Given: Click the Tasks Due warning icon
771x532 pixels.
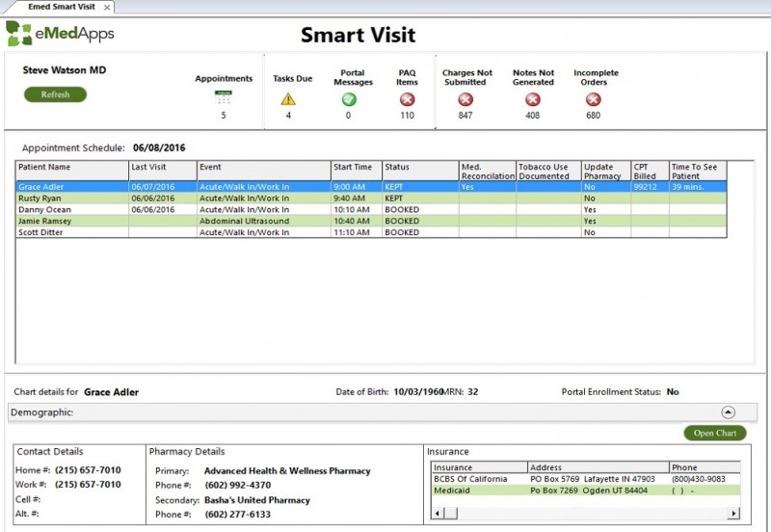Looking at the screenshot, I should (287, 98).
